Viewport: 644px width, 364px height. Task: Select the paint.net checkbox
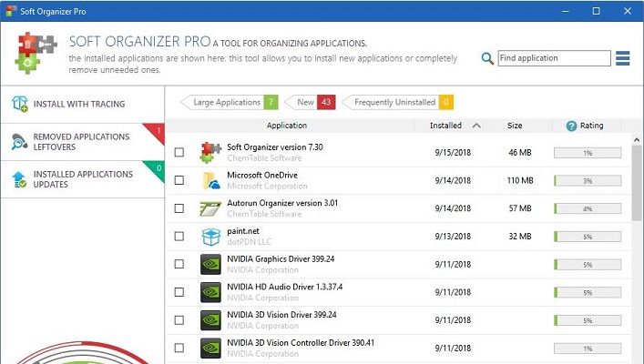click(x=179, y=237)
